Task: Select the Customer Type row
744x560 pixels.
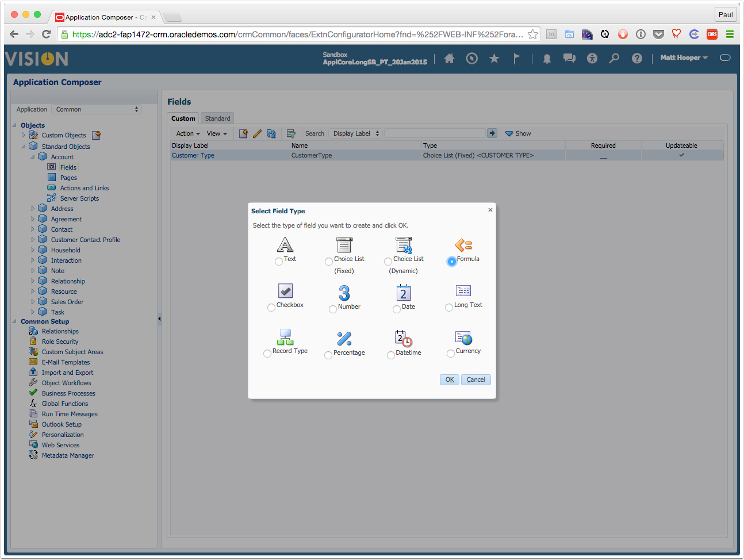Action: pyautogui.click(x=447, y=155)
